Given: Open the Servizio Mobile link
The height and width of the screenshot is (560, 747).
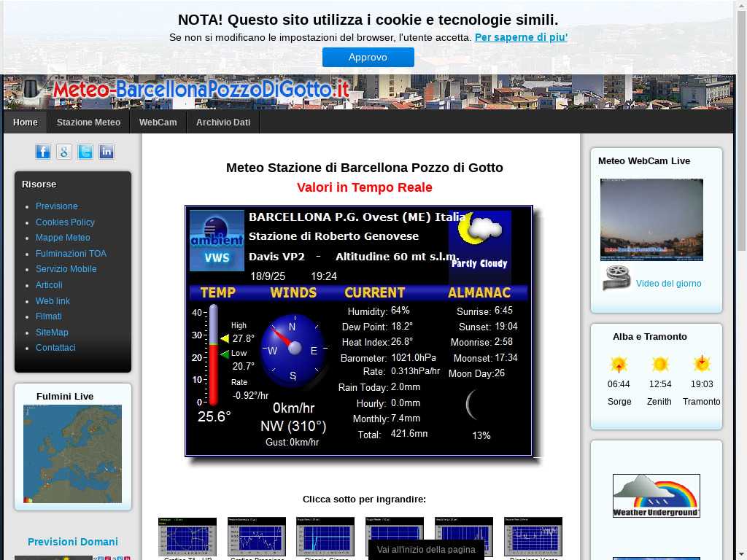Looking at the screenshot, I should point(66,269).
